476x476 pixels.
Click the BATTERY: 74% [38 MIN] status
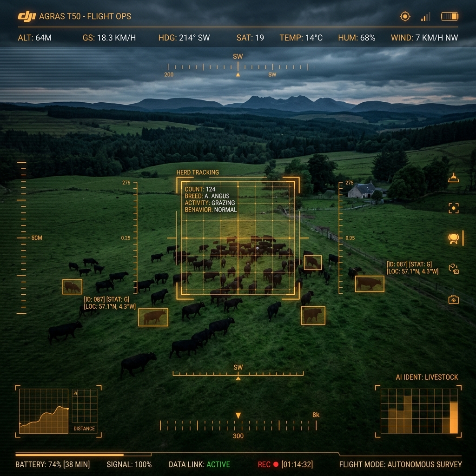pyautogui.click(x=53, y=464)
